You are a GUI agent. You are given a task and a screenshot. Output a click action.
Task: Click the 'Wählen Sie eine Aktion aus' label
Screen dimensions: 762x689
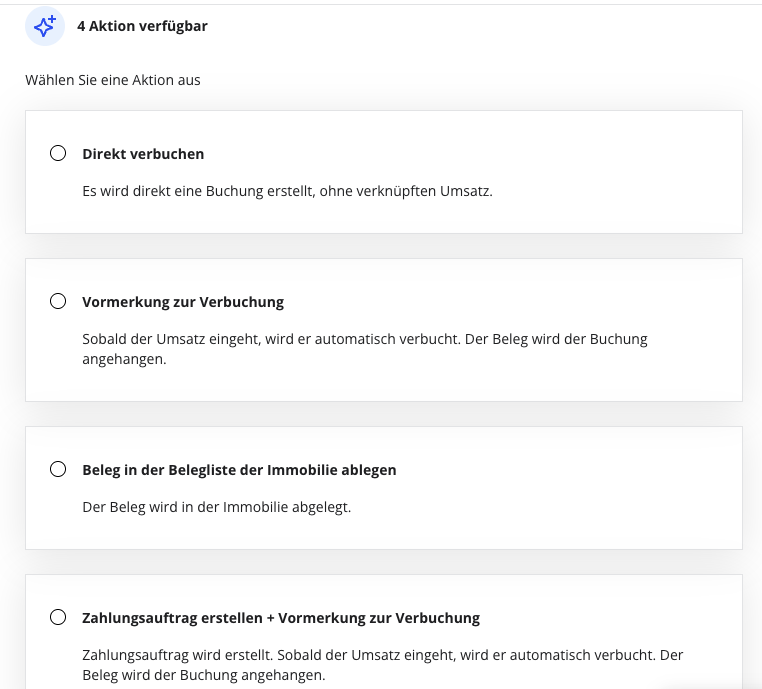point(113,80)
